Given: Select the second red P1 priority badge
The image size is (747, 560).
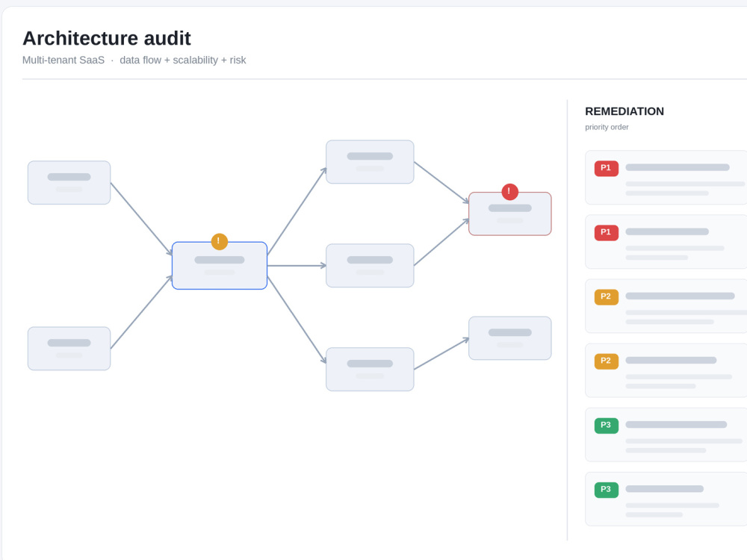Looking at the screenshot, I should [606, 232].
